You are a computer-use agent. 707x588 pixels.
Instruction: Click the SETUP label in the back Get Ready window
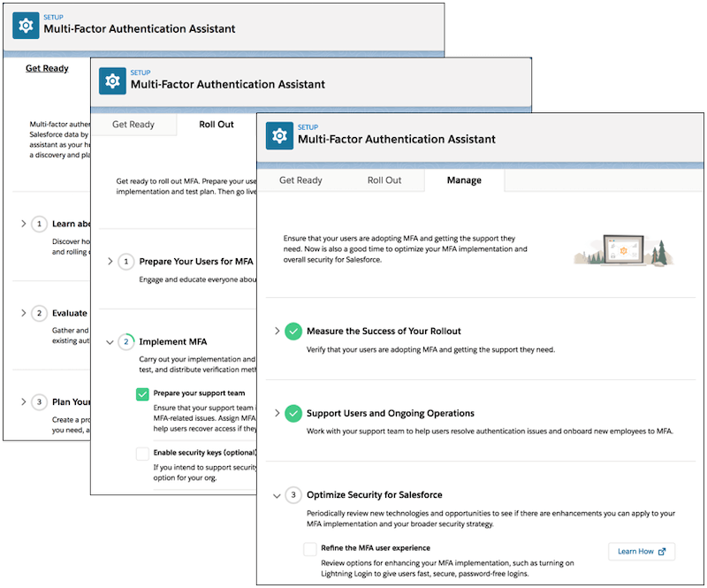coord(54,17)
